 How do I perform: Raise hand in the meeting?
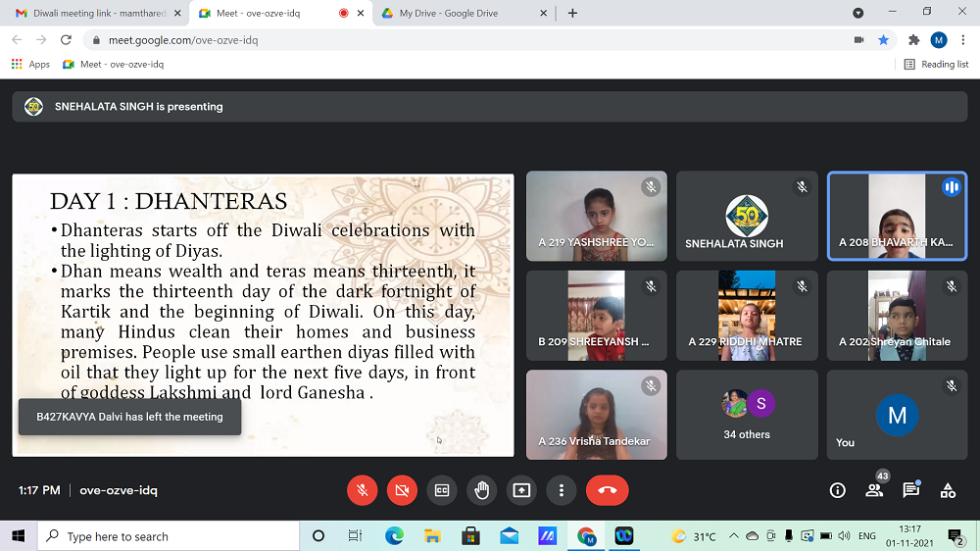coord(481,490)
